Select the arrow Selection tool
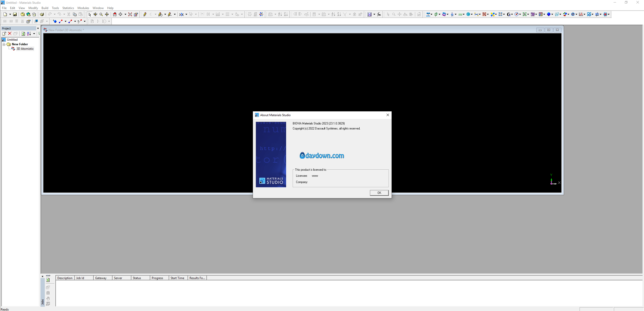Screen dimensions: 644x311 click(90, 14)
